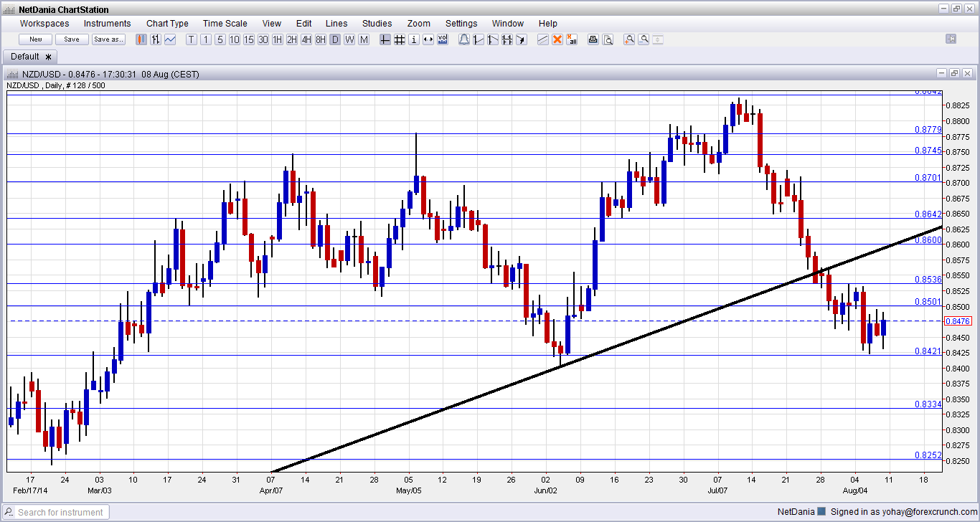Viewport: 980px width, 522px height.
Task: Click horizontal arrows autoscroll icon
Action: click(x=428, y=39)
